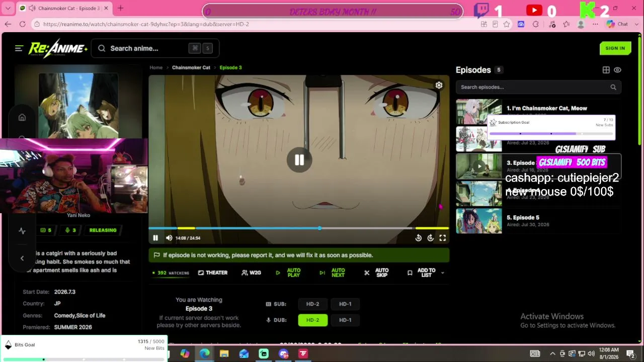Image resolution: width=644 pixels, height=362 pixels.
Task: Open browser extensions puzzle icon
Action: (x=535, y=24)
